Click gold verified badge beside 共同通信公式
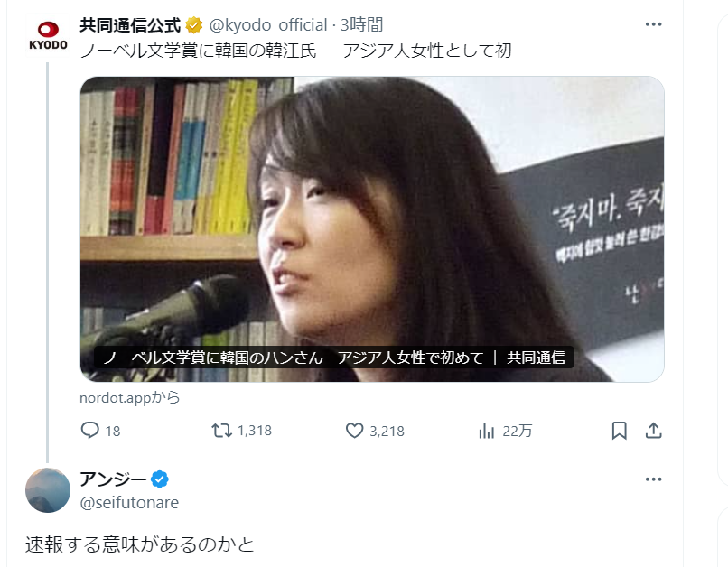The width and height of the screenshot is (728, 567). point(194,24)
